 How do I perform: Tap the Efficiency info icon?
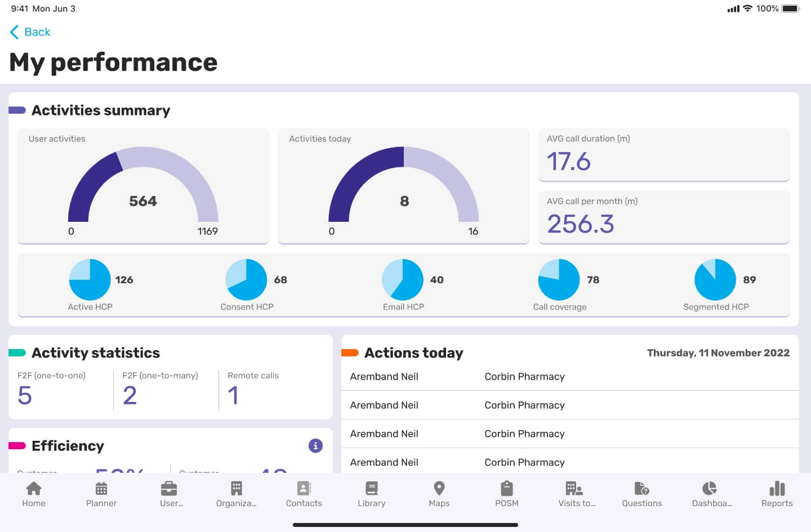pos(315,446)
